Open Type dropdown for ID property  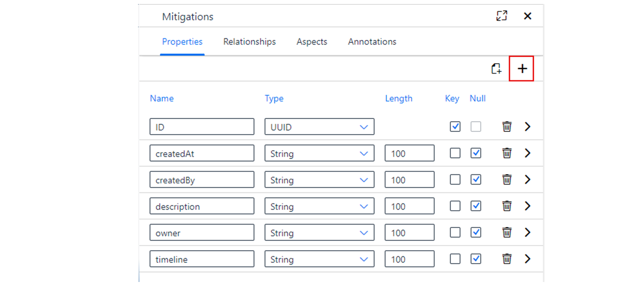pyautogui.click(x=319, y=127)
